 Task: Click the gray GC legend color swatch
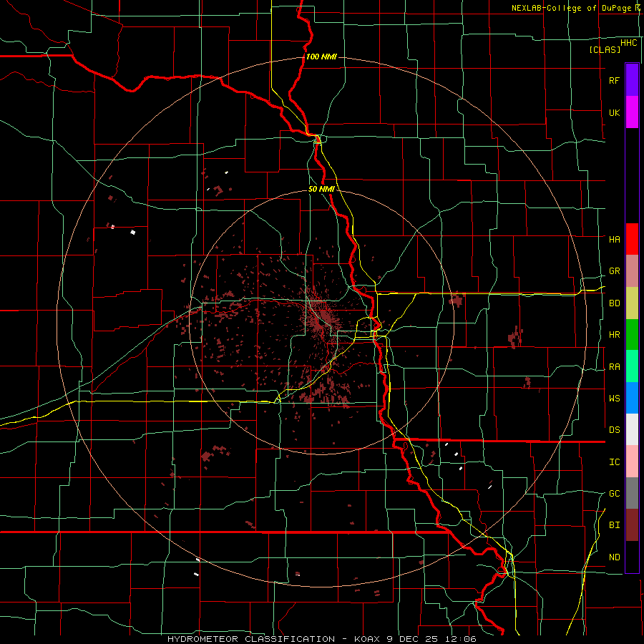(x=632, y=493)
